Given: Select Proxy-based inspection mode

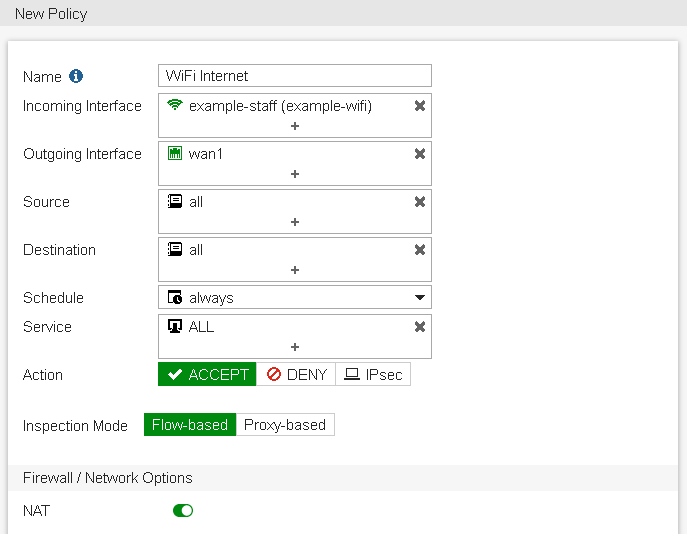Looking at the screenshot, I should 285,424.
